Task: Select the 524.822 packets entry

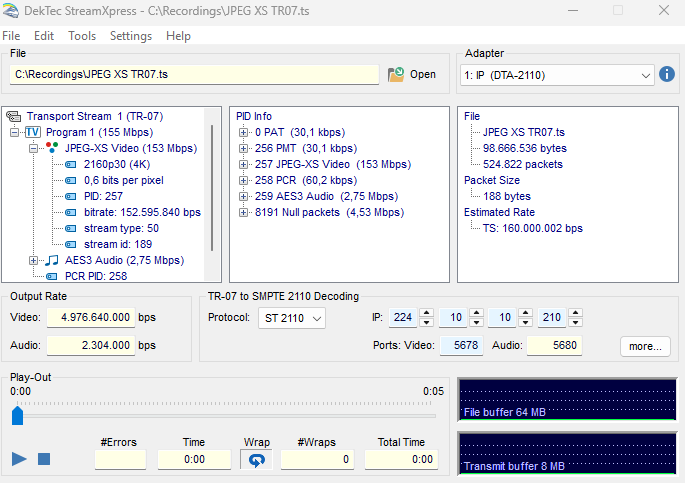Action: coord(522,165)
